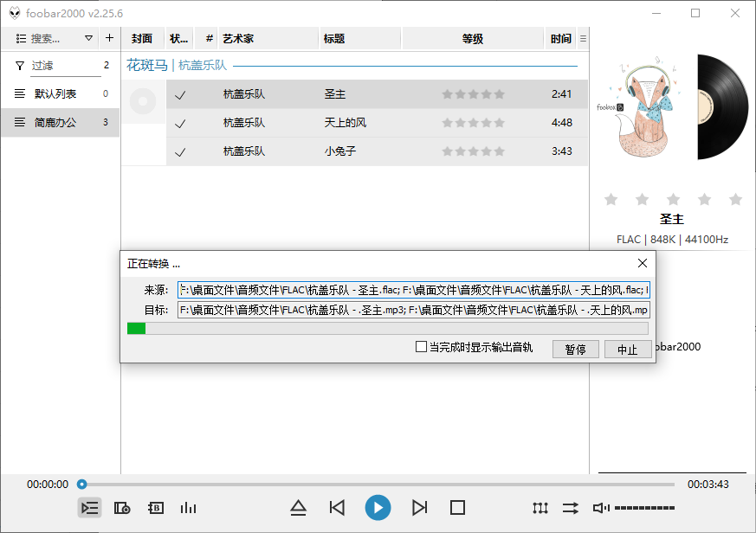Open the search box dropdown arrow

[89, 38]
